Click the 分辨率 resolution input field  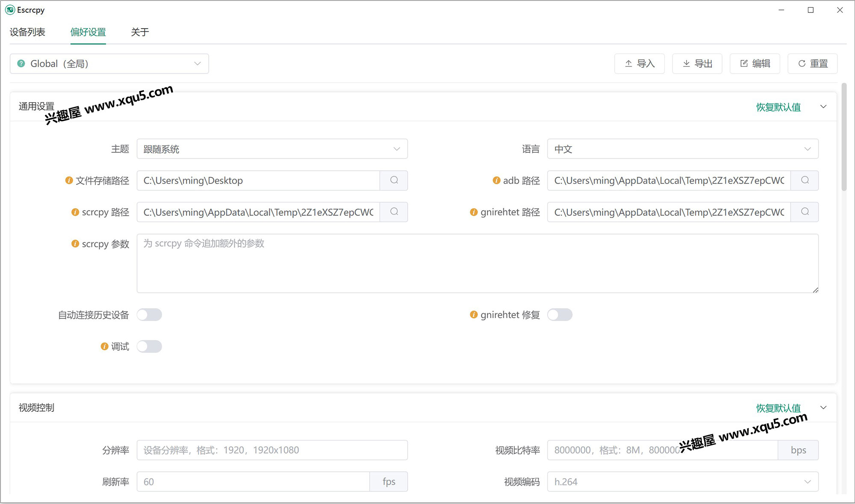click(272, 450)
